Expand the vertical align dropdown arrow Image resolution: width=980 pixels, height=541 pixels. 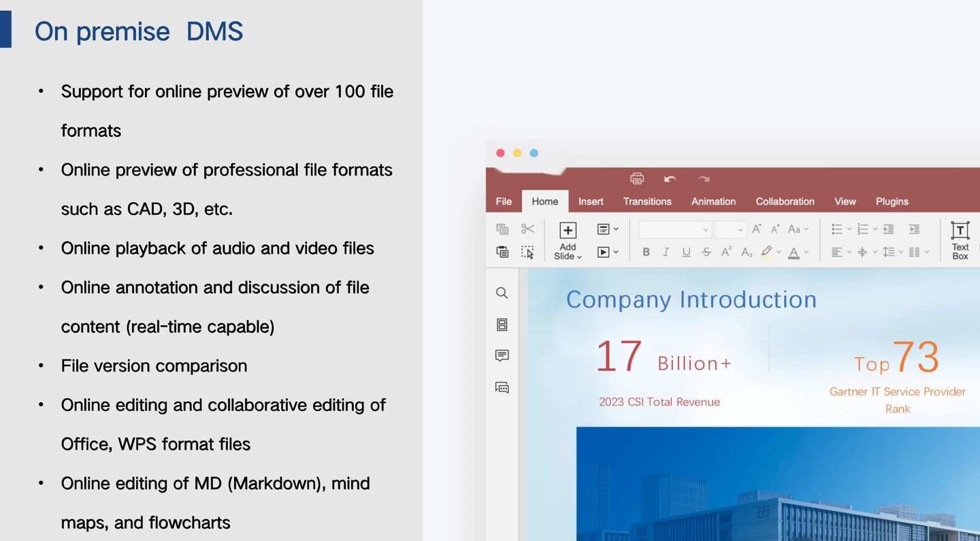tap(875, 252)
